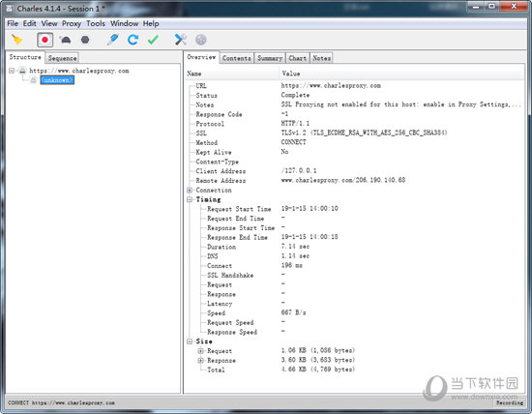The image size is (532, 414).
Task: Select the Request Start Time row
Action: point(355,209)
